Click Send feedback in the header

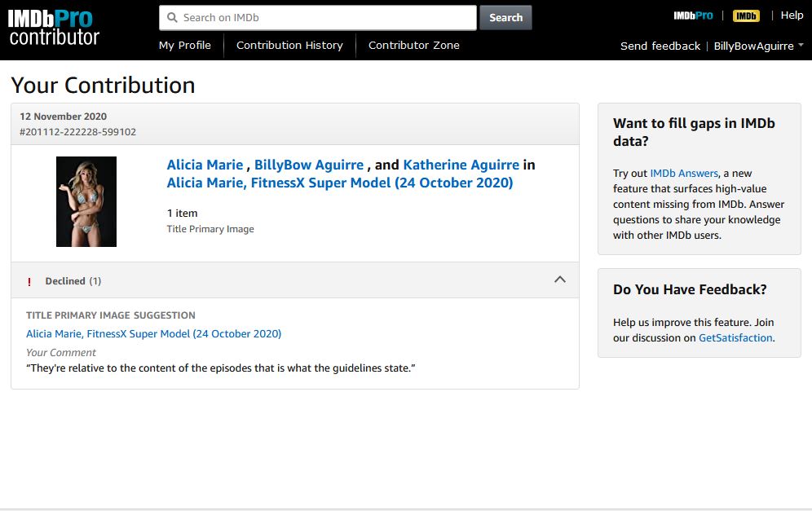click(x=660, y=46)
